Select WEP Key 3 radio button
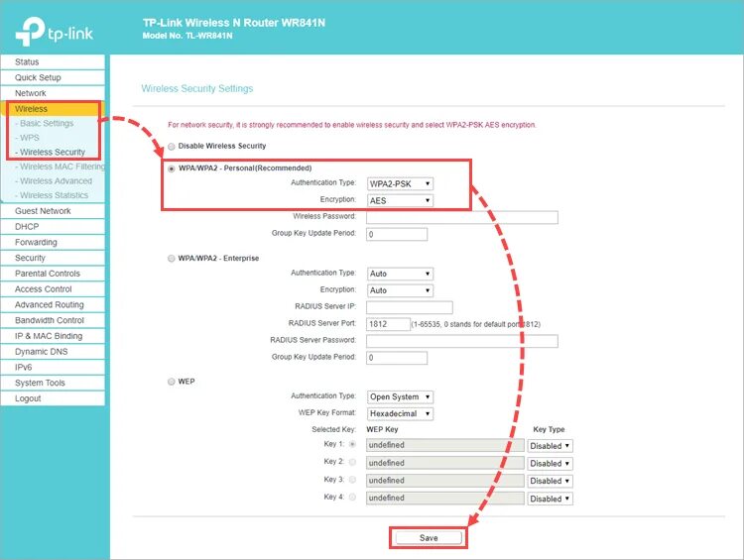This screenshot has width=744, height=560. click(352, 480)
